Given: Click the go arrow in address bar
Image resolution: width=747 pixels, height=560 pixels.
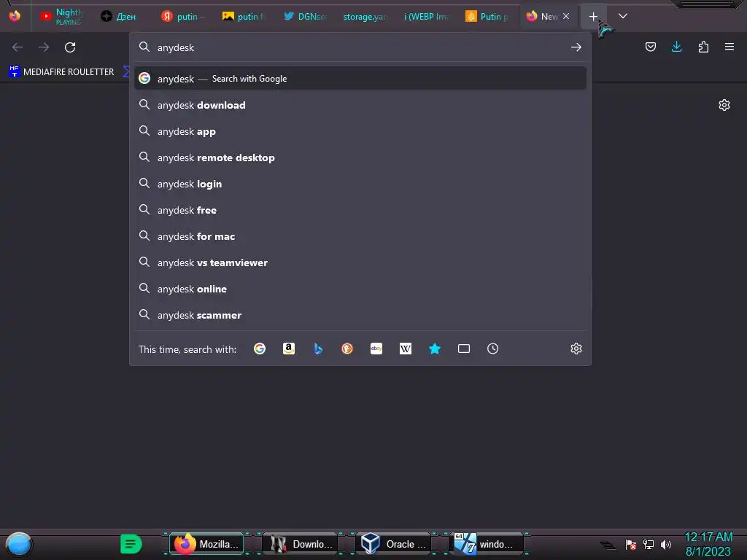Looking at the screenshot, I should pyautogui.click(x=576, y=47).
